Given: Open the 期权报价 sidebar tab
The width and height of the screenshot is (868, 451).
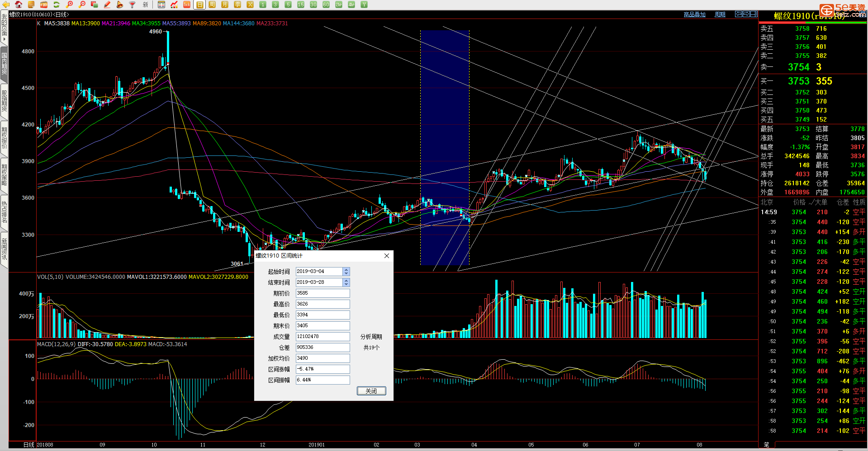Looking at the screenshot, I should pos(4,138).
